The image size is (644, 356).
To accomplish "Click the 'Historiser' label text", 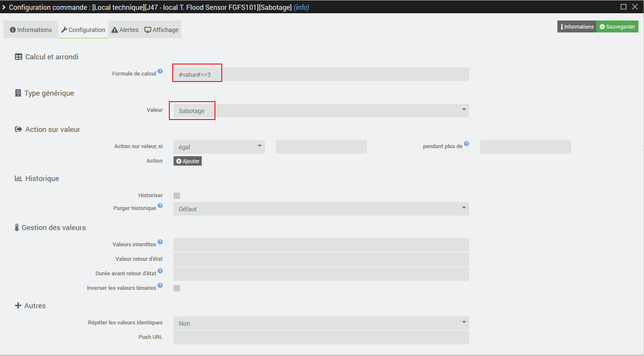I will [x=151, y=196].
